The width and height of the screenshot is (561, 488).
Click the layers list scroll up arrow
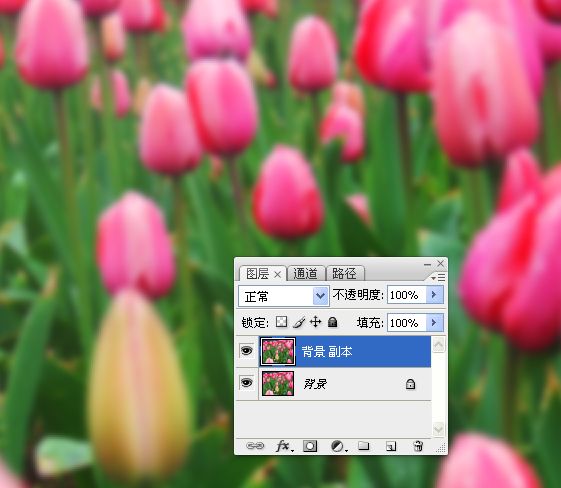(439, 345)
